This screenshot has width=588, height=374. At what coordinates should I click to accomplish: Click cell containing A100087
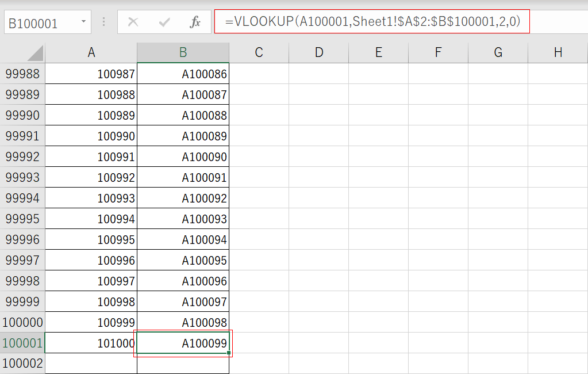183,94
